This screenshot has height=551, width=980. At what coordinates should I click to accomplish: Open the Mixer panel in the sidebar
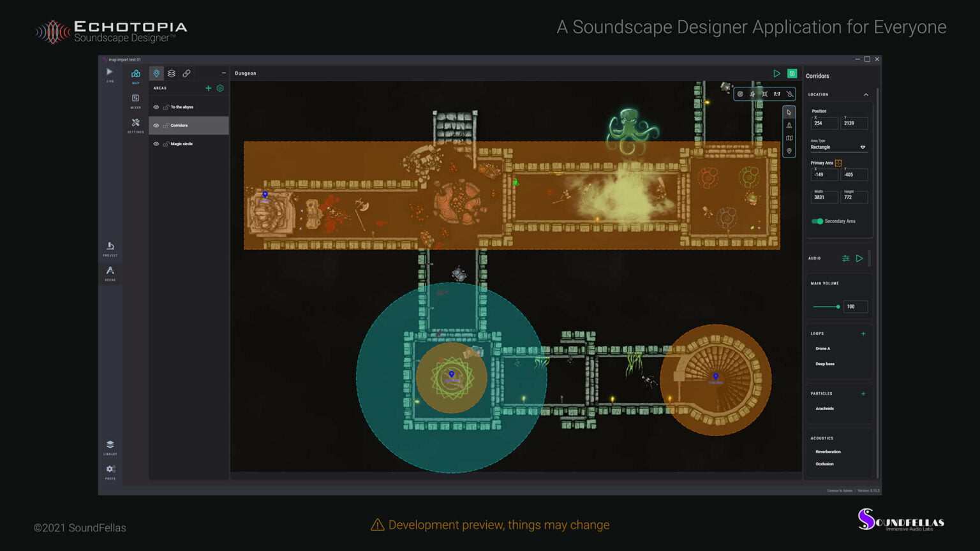point(135,101)
